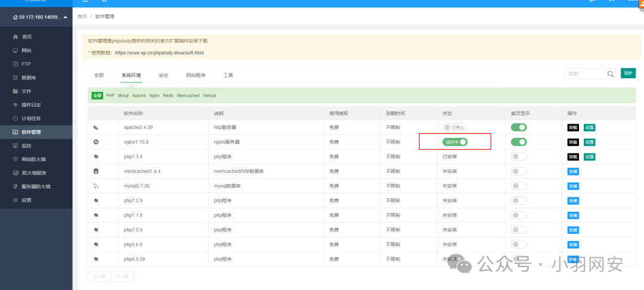This screenshot has width=644, height=290.
Task: Open the phpstudy-linux soft.html tutorial link
Action: pyautogui.click(x=159, y=53)
